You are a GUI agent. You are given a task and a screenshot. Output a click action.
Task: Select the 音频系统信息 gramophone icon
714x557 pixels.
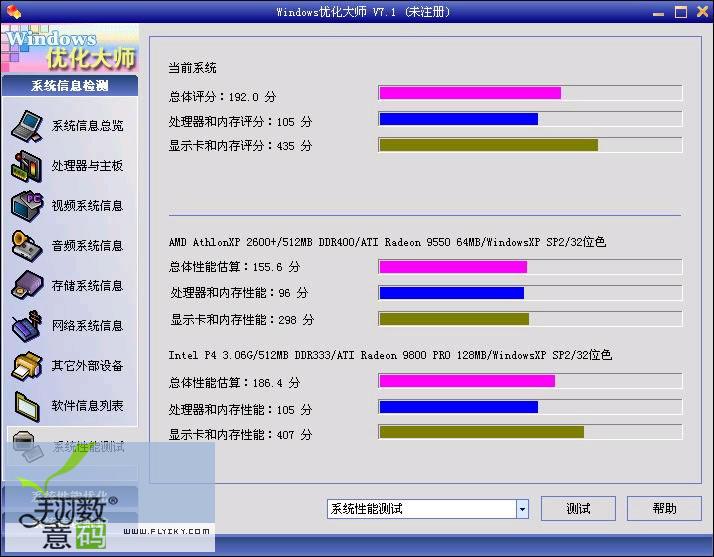coord(27,246)
